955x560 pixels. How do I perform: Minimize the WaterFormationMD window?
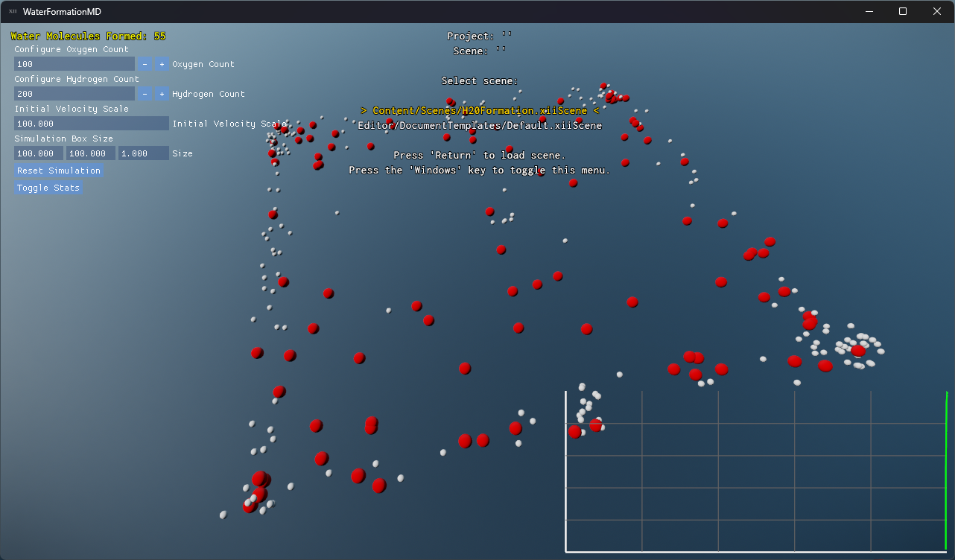coord(869,12)
